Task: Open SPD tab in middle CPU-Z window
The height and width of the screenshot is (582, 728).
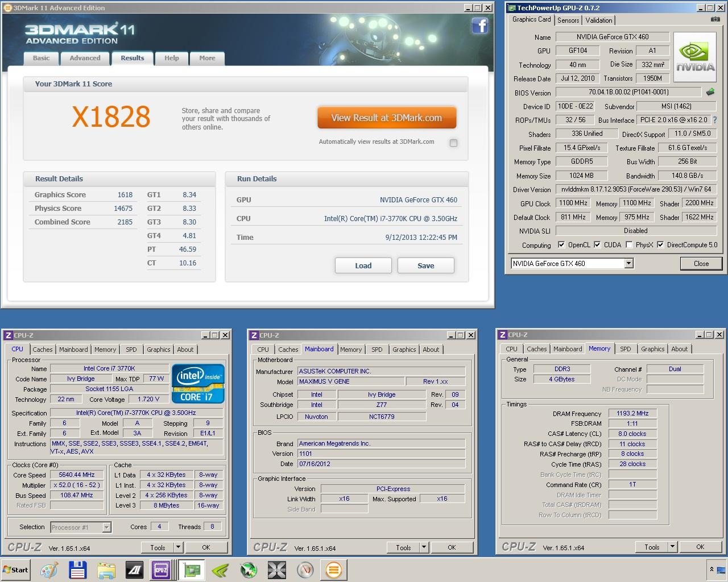Action: click(377, 350)
